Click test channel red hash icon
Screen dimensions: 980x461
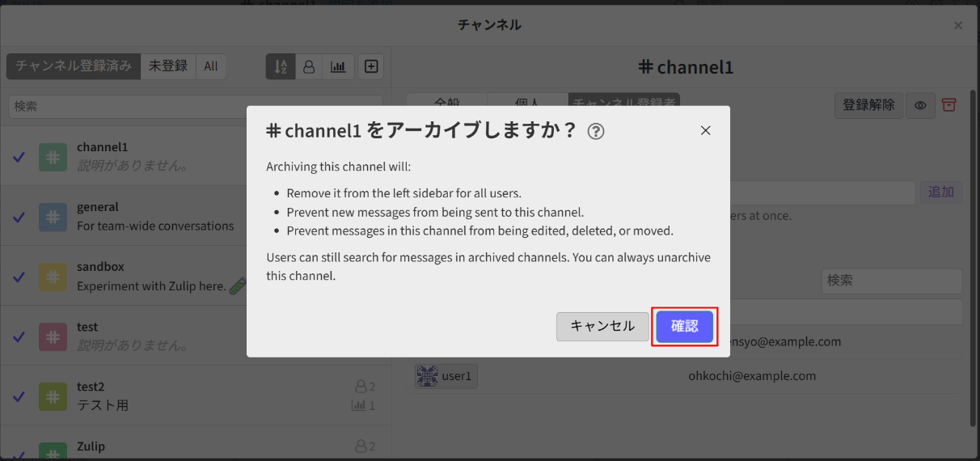tap(53, 336)
